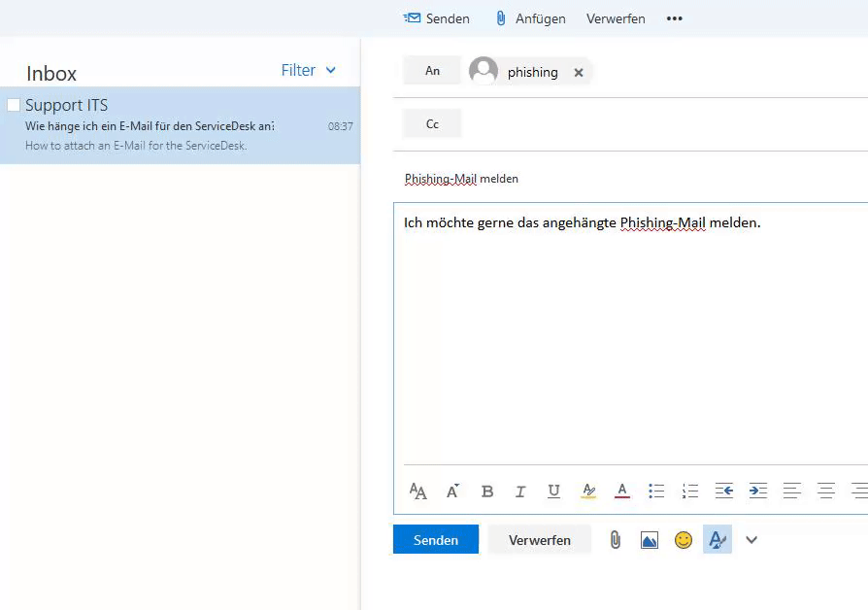
Task: Open the font color picker
Action: click(x=622, y=491)
